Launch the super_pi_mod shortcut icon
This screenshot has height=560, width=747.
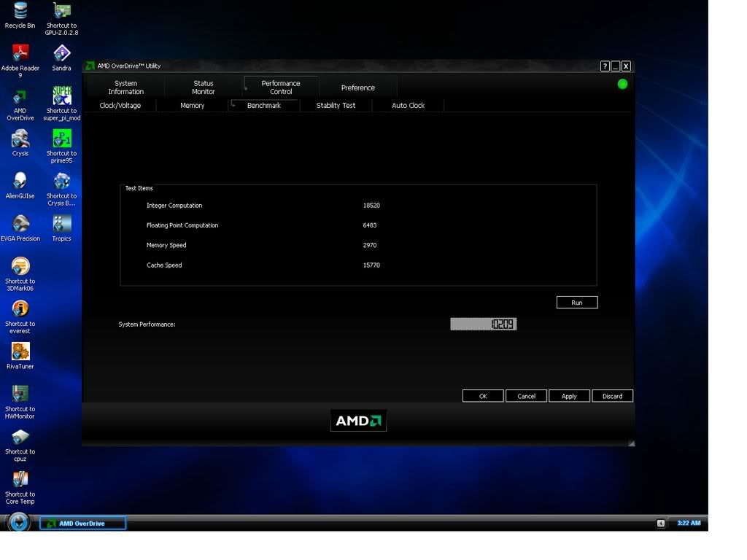(x=62, y=104)
